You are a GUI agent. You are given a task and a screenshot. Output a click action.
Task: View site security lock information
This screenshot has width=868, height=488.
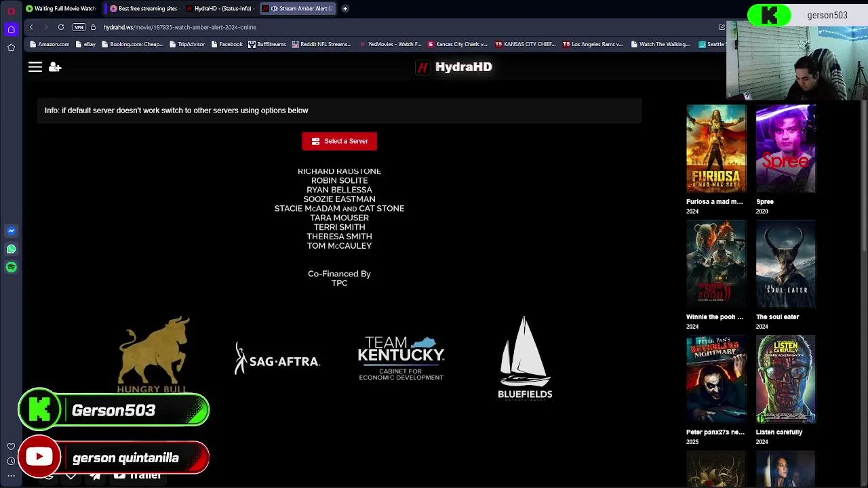pos(93,27)
